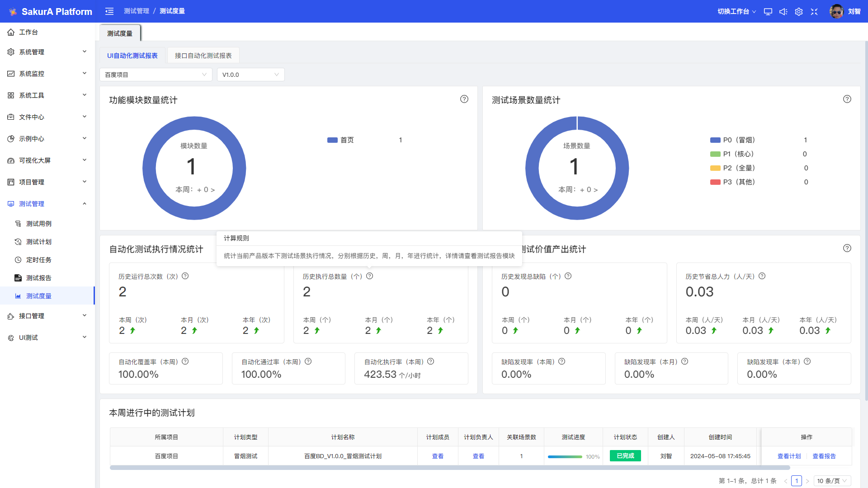Click help icon beside 缺陷发现率（本月）
868x488 pixels.
685,361
